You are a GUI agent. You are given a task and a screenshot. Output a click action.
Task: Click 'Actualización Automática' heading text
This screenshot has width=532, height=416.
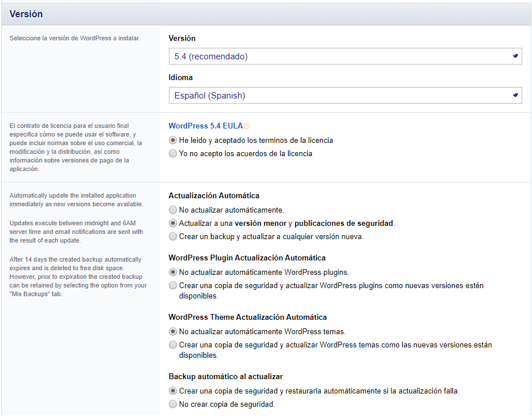214,196
